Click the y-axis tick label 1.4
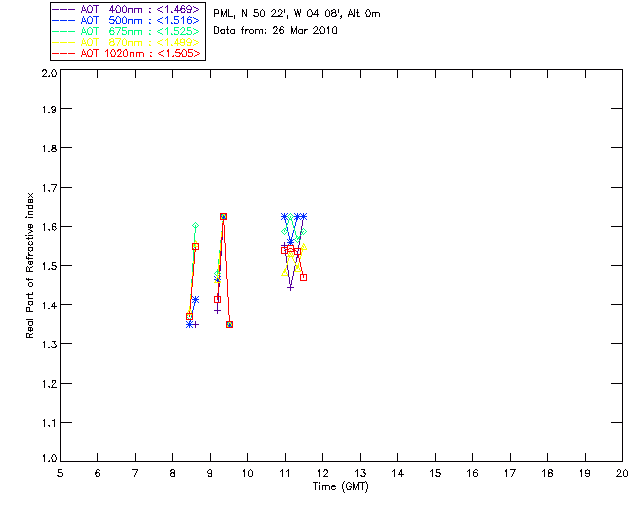The height and width of the screenshot is (512, 640). pos(49,305)
